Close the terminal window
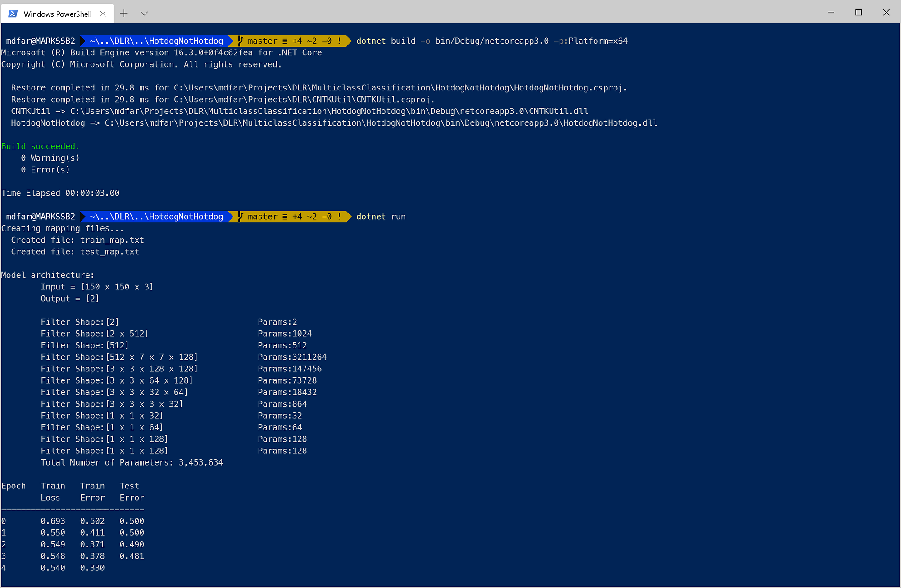 click(x=886, y=13)
